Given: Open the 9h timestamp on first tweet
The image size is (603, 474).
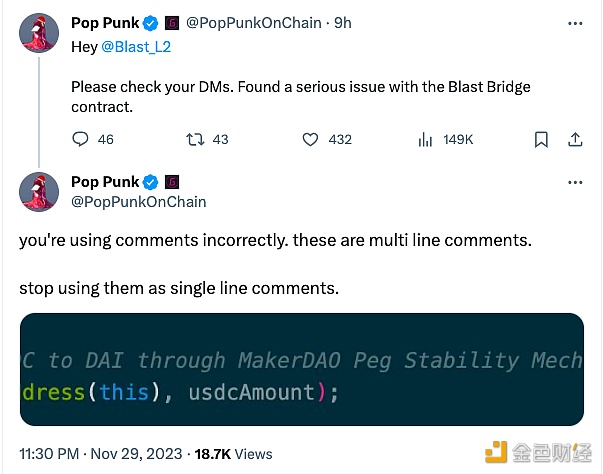Looking at the screenshot, I should pyautogui.click(x=343, y=23).
